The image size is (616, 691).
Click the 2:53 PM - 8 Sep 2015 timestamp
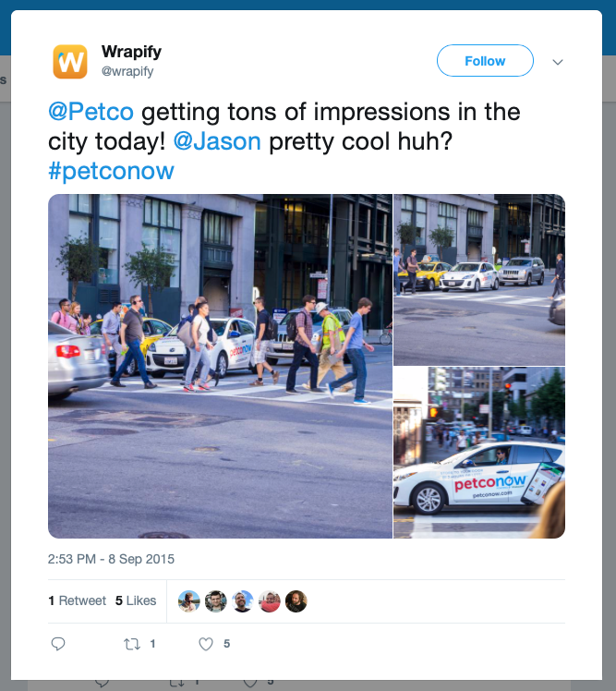click(111, 559)
